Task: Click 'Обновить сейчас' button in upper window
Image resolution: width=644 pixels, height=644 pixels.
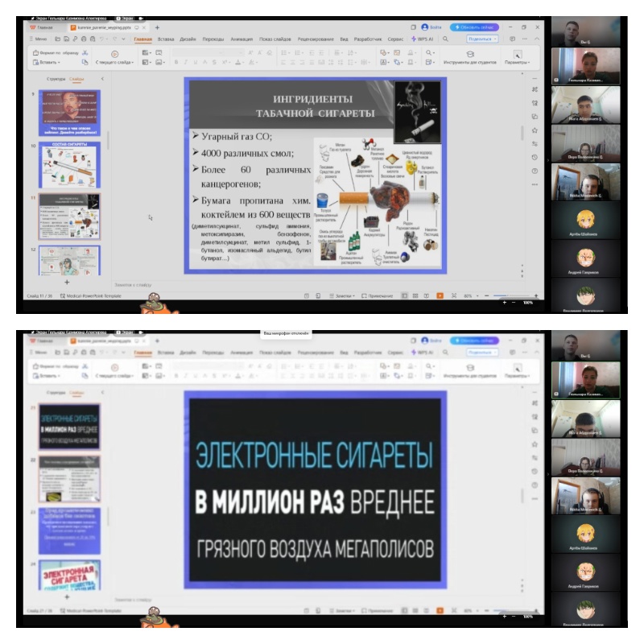Action: coord(474,27)
